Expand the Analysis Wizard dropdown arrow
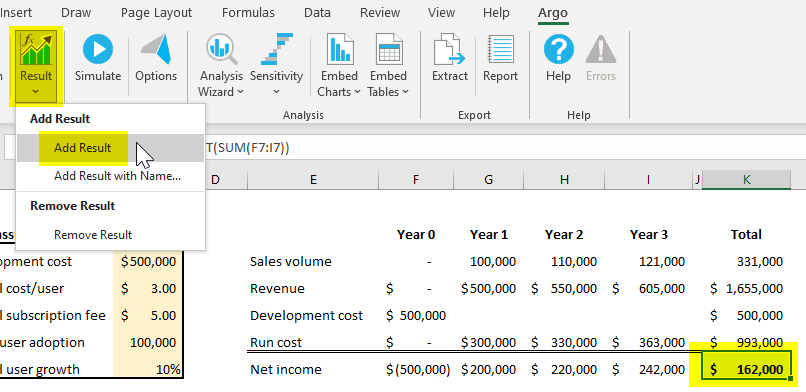806x392 pixels. (240, 92)
